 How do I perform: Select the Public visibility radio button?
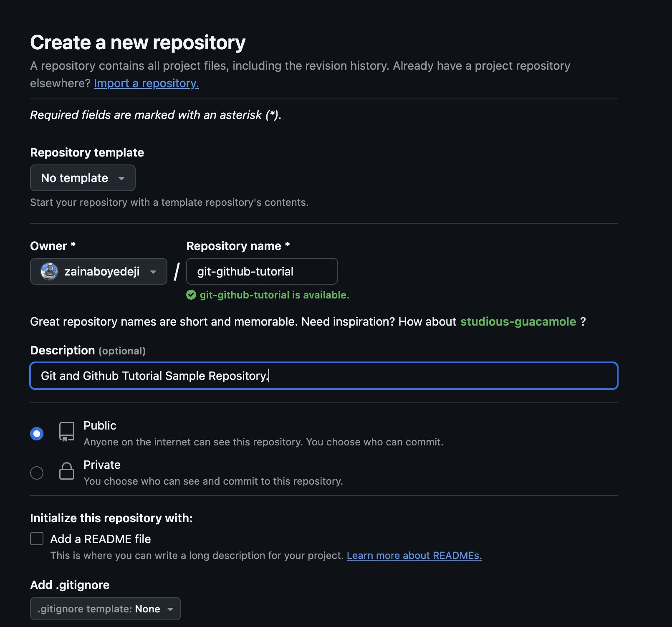point(37,434)
